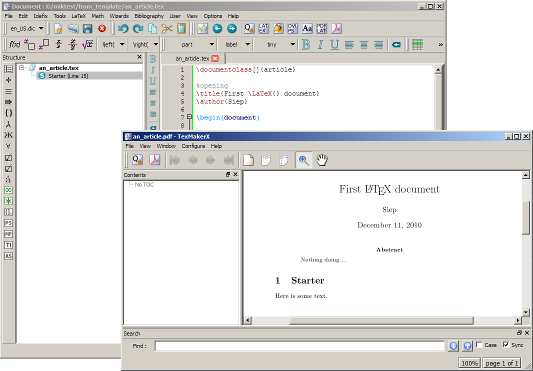Insert fraction icon

58,45
